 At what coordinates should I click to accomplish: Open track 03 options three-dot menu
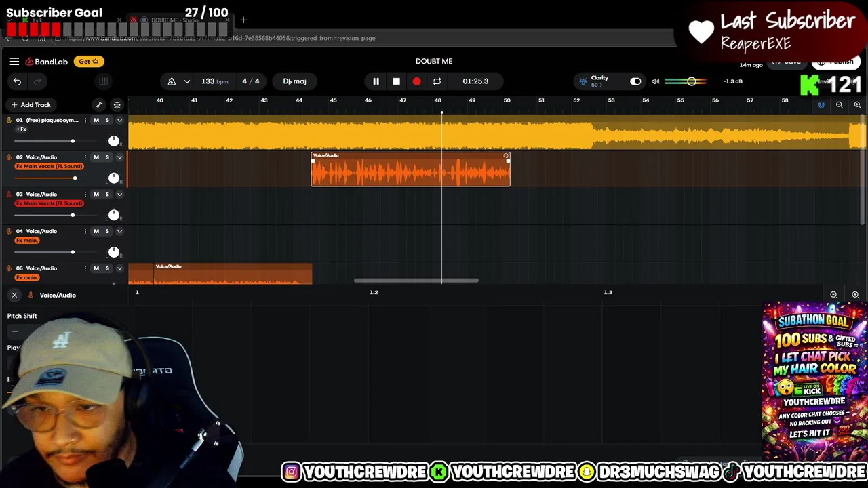click(x=85, y=195)
